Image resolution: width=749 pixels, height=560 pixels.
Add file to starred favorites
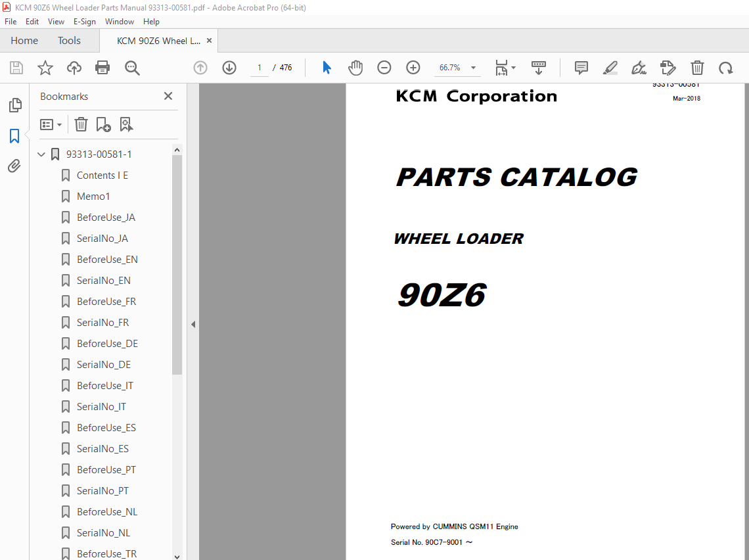coord(45,68)
